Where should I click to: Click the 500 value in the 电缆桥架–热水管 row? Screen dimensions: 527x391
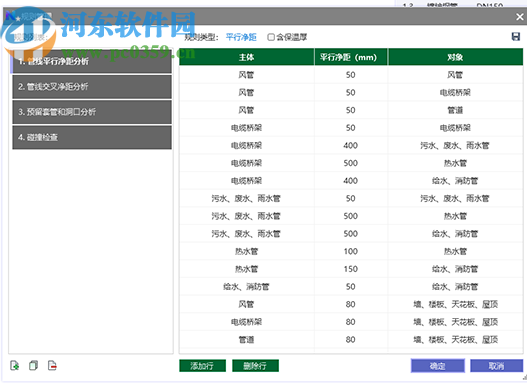[x=351, y=163]
